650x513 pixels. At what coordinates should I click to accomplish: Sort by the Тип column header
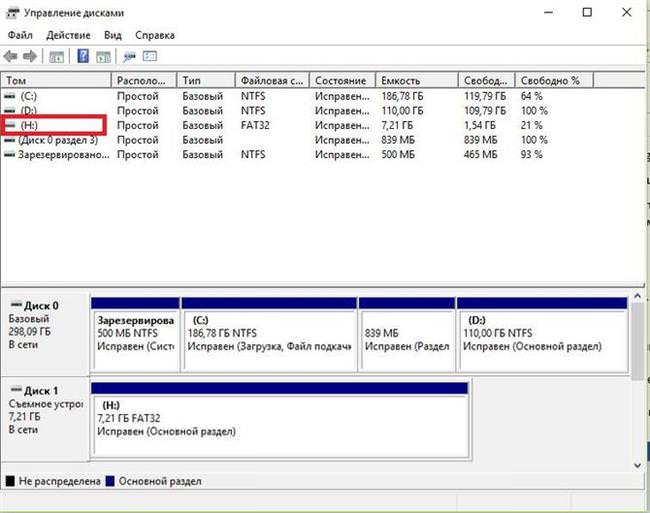[206, 80]
